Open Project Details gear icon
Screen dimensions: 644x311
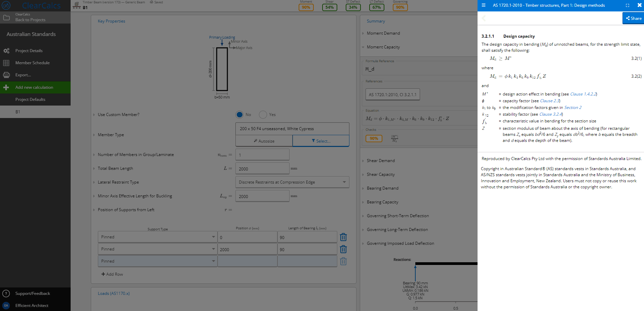(6, 51)
